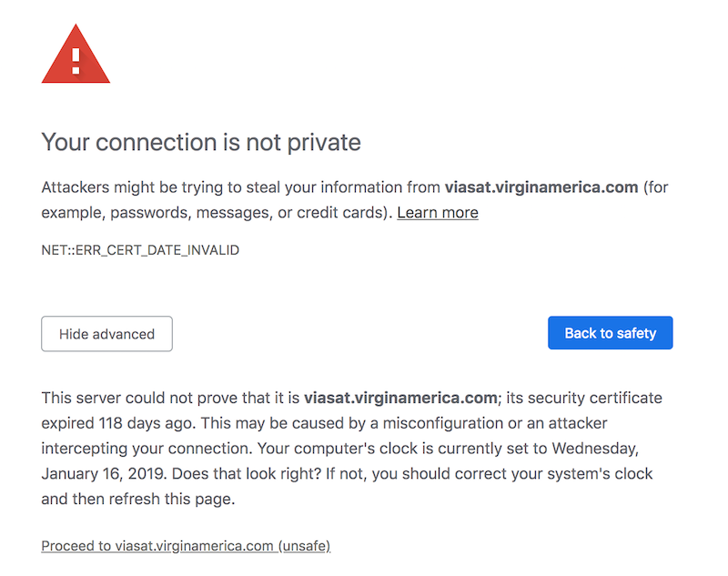Open the Learn more link
728x576 pixels.
pyautogui.click(x=438, y=213)
